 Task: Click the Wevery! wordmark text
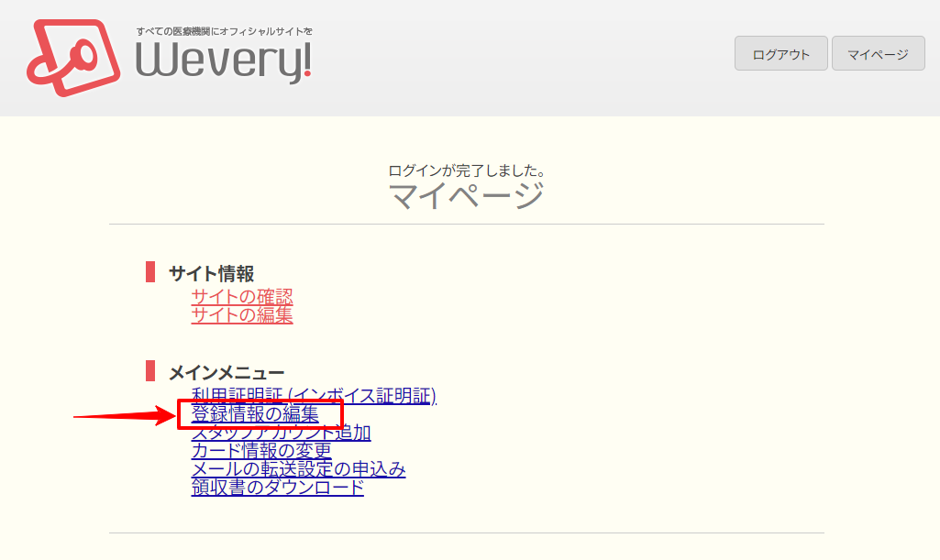(224, 61)
